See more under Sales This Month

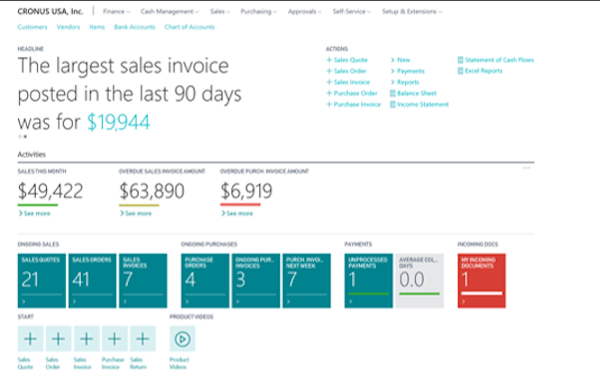pyautogui.click(x=34, y=213)
